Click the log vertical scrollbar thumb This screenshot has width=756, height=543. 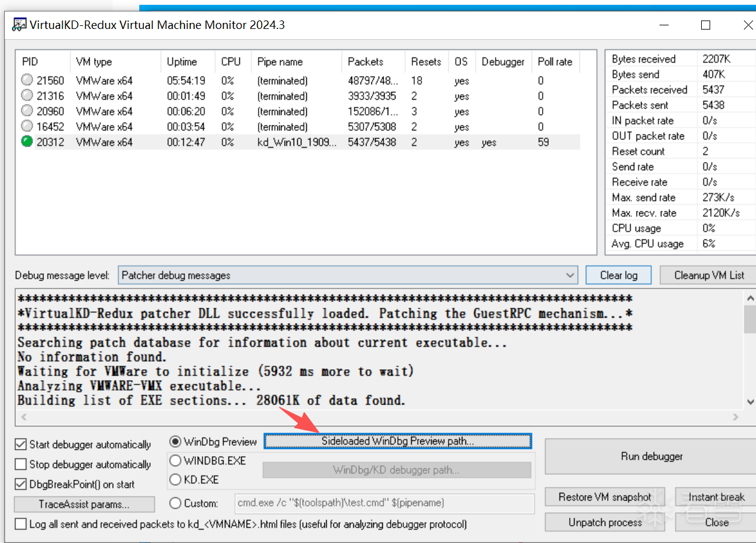750,319
